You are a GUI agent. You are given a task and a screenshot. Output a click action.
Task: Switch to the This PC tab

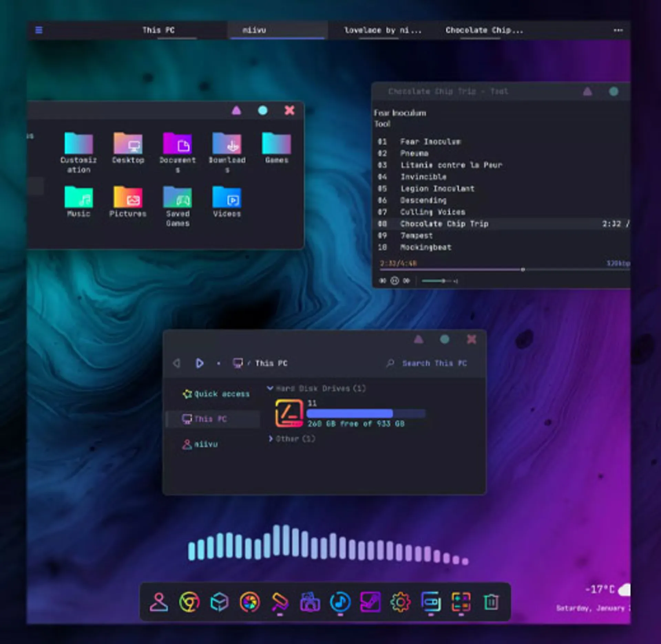pyautogui.click(x=159, y=30)
